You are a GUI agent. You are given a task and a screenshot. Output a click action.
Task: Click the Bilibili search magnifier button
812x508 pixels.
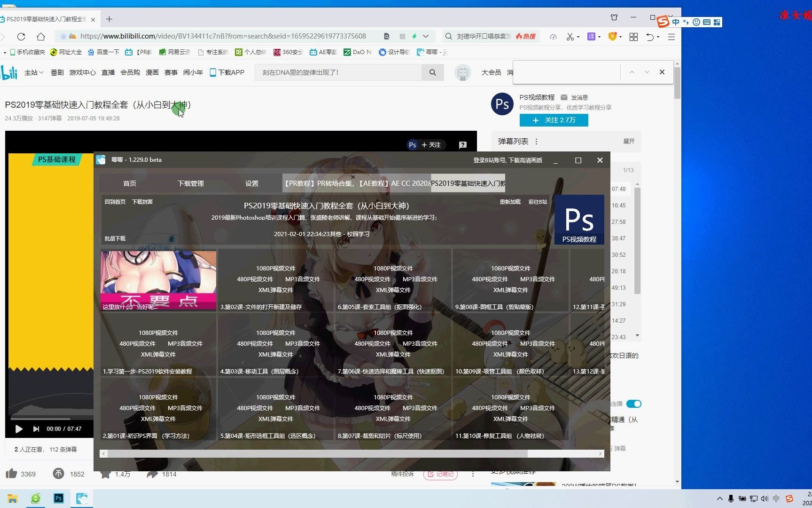433,72
